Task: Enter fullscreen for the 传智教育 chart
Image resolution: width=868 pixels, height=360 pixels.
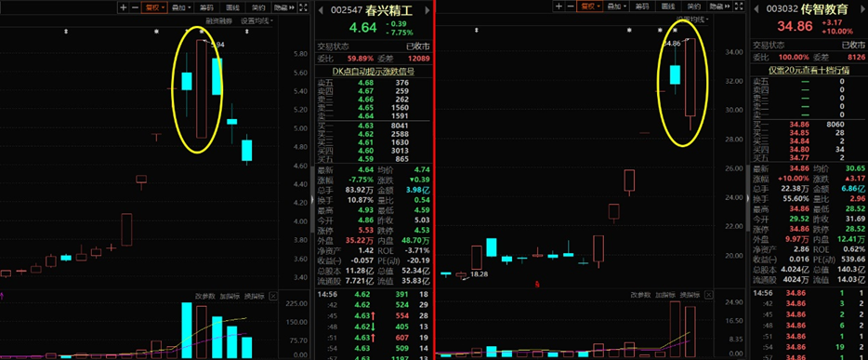Action: (x=738, y=7)
